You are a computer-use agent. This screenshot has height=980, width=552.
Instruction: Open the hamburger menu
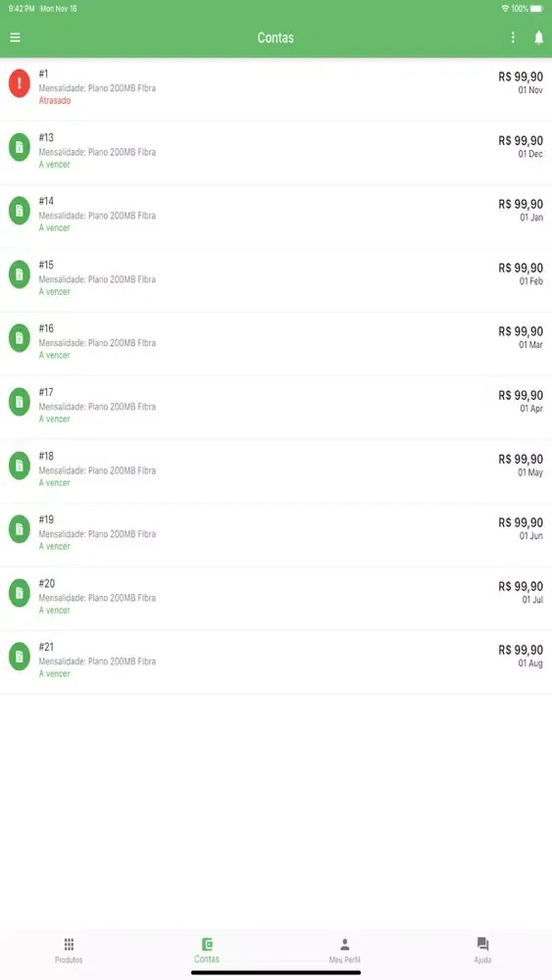15,37
